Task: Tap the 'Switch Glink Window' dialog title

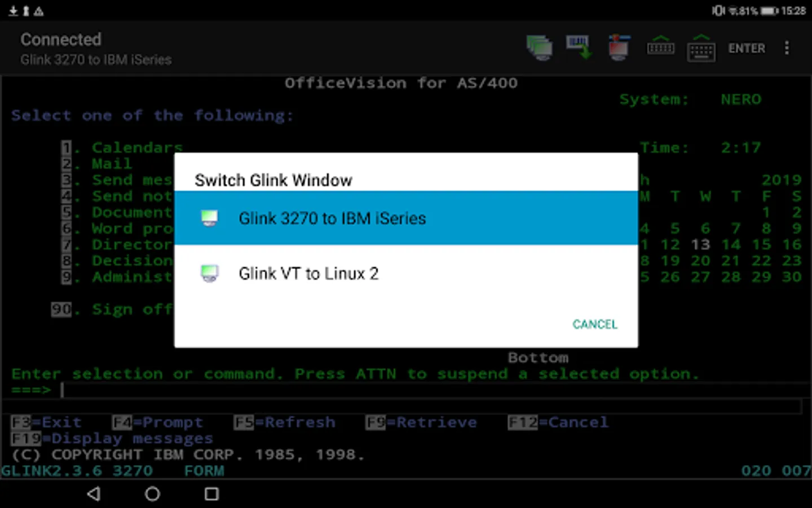Action: point(273,180)
